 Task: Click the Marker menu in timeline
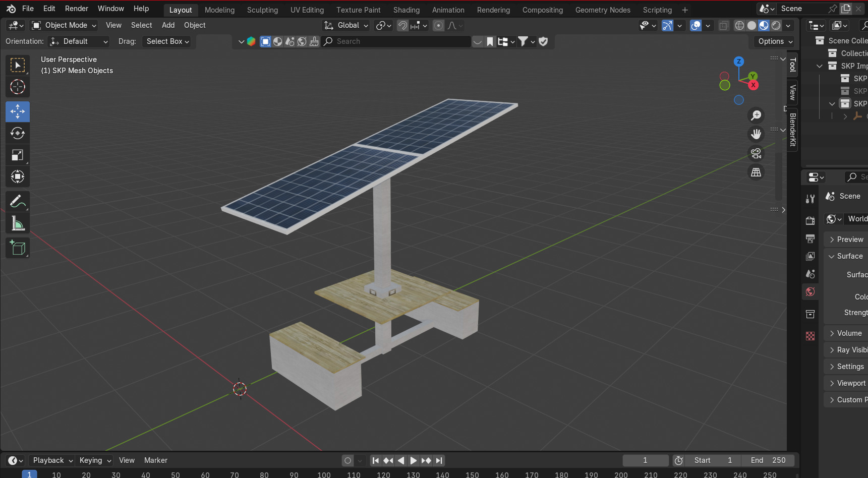pyautogui.click(x=156, y=460)
